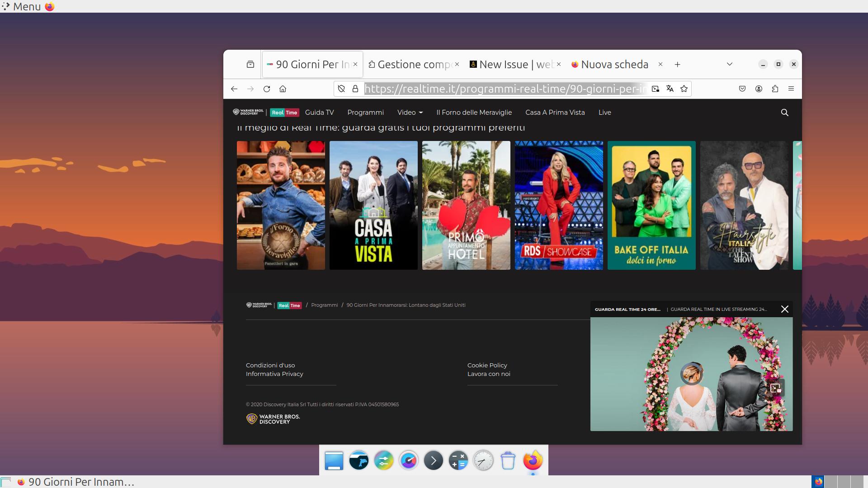Open the Firefox extensions puzzle icon
Screen dimensions: 868x488
coord(775,89)
